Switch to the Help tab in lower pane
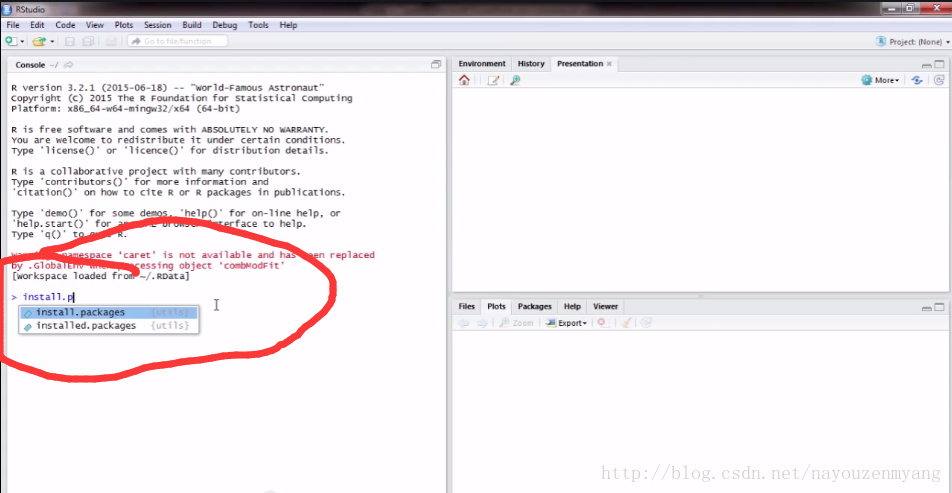The height and width of the screenshot is (493, 952). (572, 307)
